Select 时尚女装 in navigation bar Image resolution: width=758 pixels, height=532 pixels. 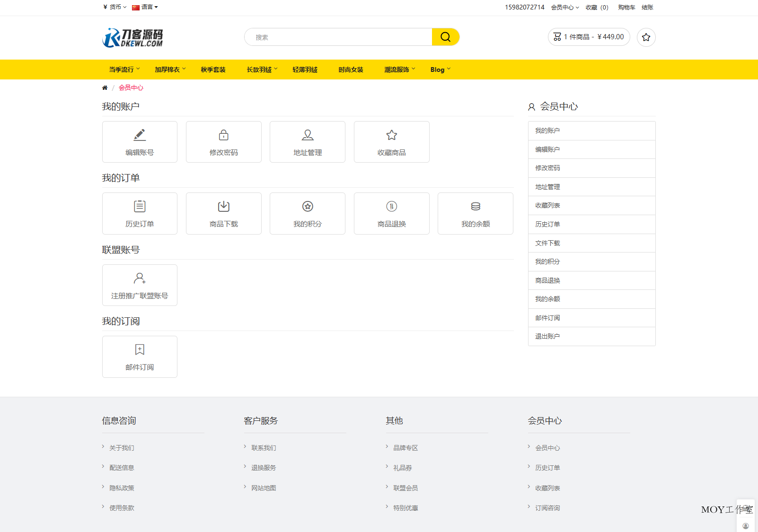[x=351, y=70]
